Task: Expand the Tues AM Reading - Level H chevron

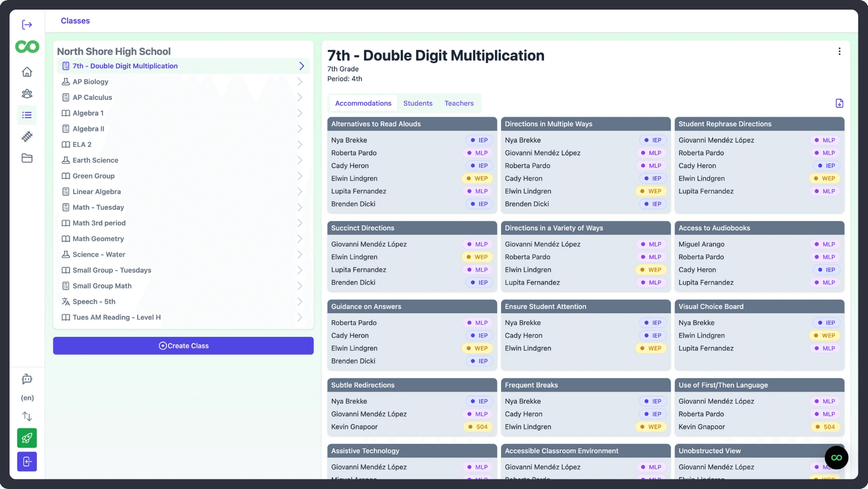Action: click(300, 317)
